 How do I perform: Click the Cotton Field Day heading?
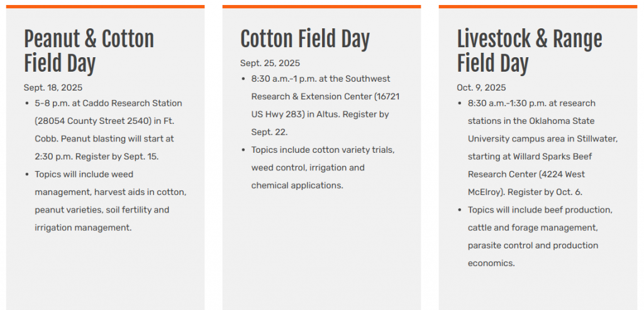pyautogui.click(x=305, y=39)
